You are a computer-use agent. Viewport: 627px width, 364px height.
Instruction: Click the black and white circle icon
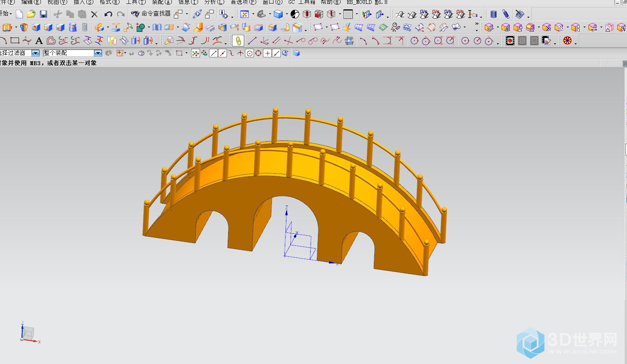tap(295, 14)
